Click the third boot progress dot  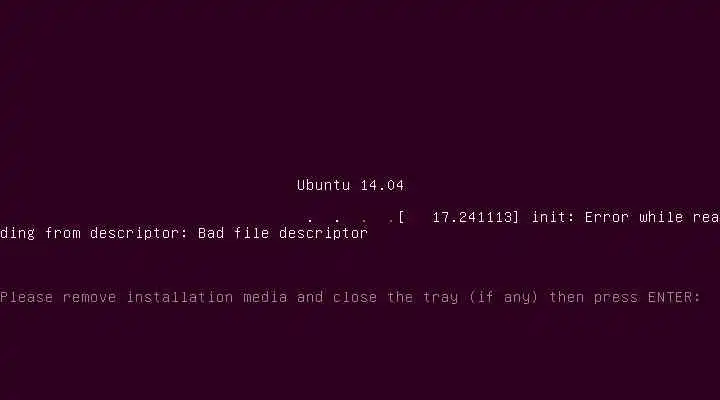(364, 221)
